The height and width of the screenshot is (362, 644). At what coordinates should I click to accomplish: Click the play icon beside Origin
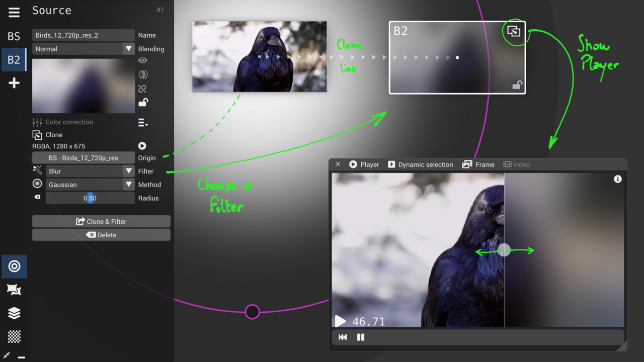click(x=142, y=146)
